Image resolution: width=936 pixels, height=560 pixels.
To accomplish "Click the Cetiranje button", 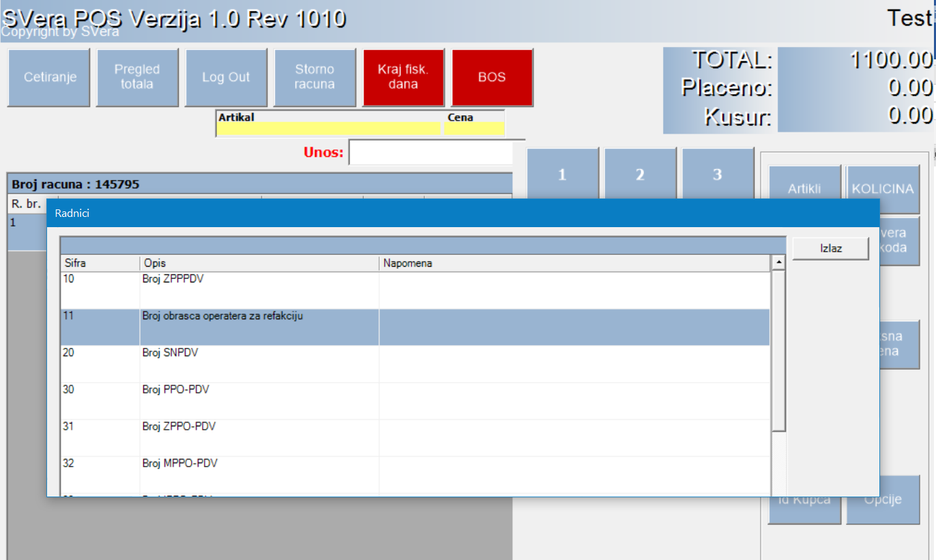I will [x=48, y=77].
